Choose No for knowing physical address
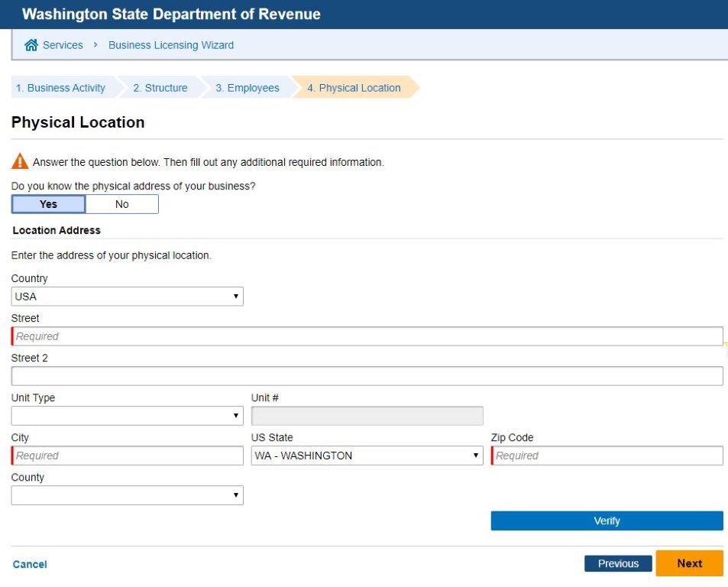Image resolution: width=728 pixels, height=587 pixels. (121, 204)
